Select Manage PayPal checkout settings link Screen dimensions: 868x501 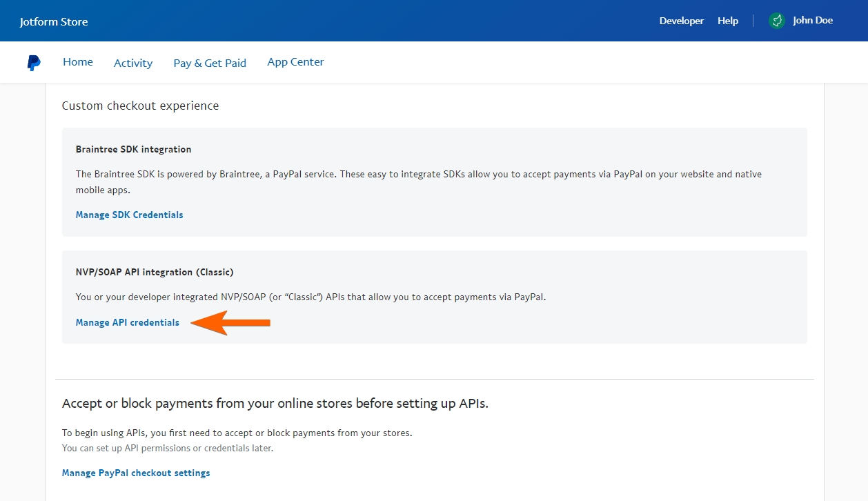(x=136, y=473)
